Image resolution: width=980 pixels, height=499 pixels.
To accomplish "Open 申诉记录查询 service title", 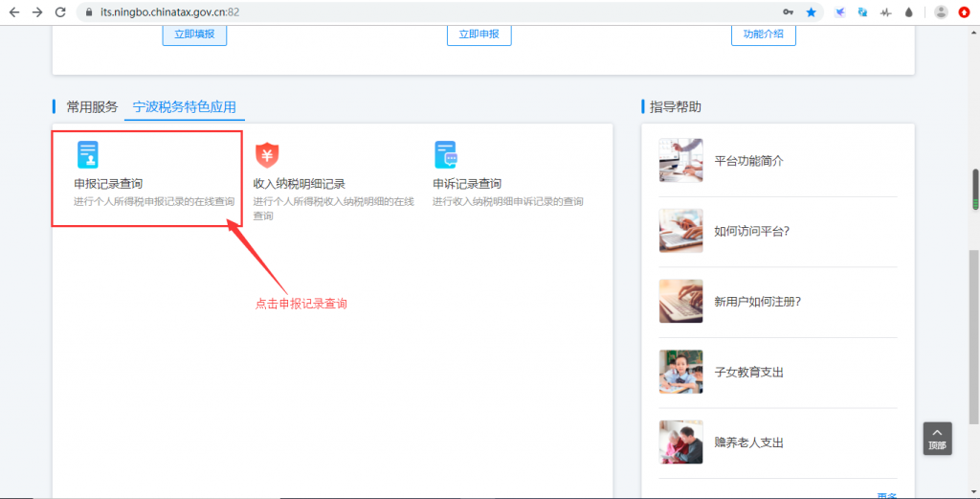I will click(x=467, y=184).
